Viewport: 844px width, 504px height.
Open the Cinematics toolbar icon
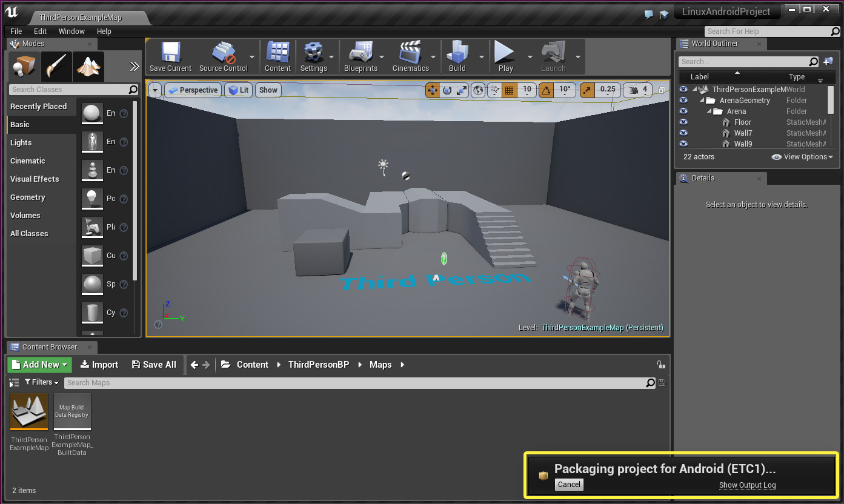point(410,56)
